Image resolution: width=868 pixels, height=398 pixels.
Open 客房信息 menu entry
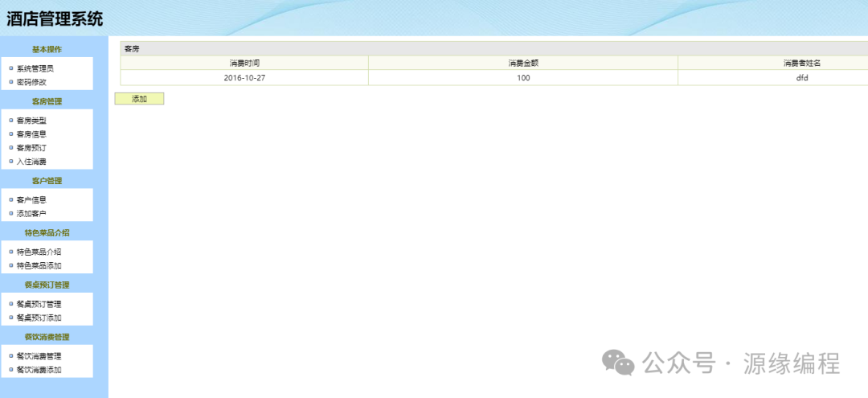point(31,134)
